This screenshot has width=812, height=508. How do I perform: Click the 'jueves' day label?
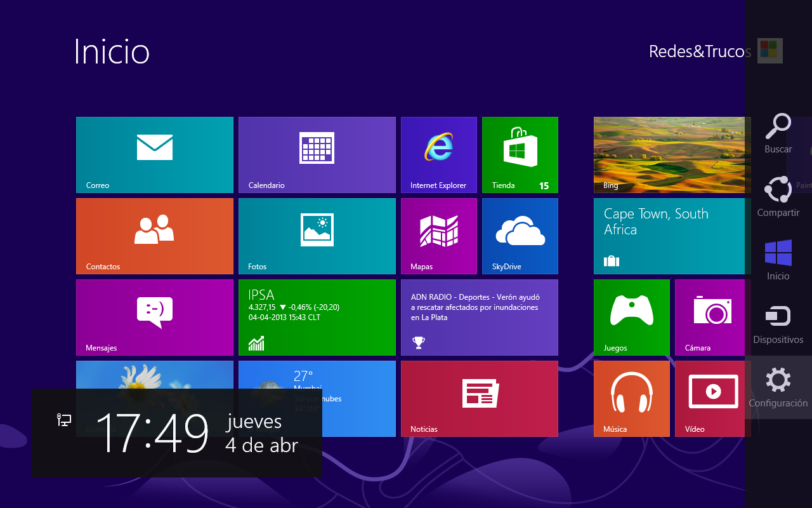(x=254, y=422)
